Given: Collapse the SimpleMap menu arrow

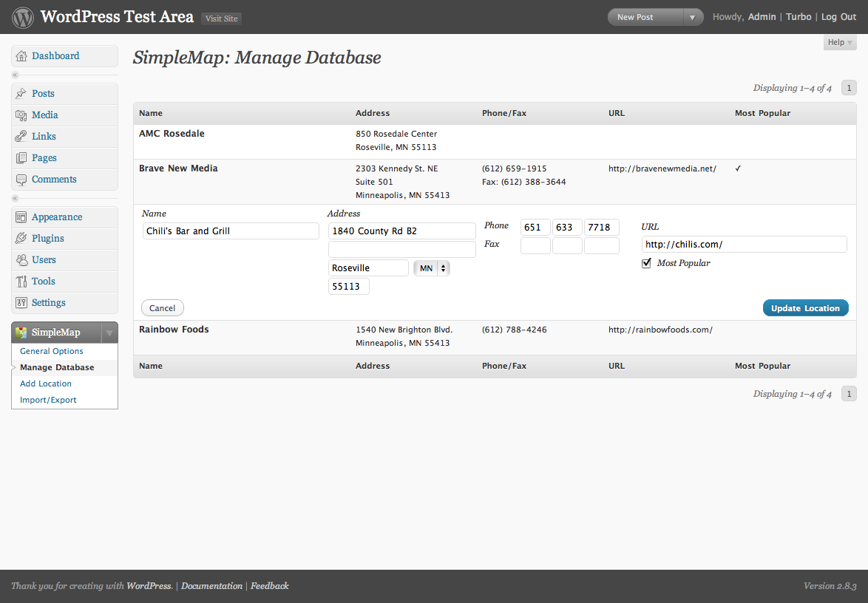Looking at the screenshot, I should coord(109,333).
